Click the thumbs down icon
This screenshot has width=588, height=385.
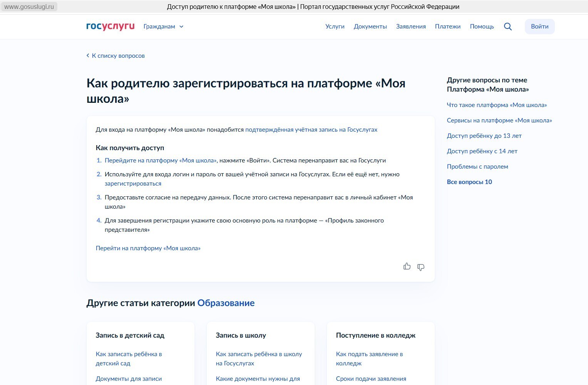(421, 267)
